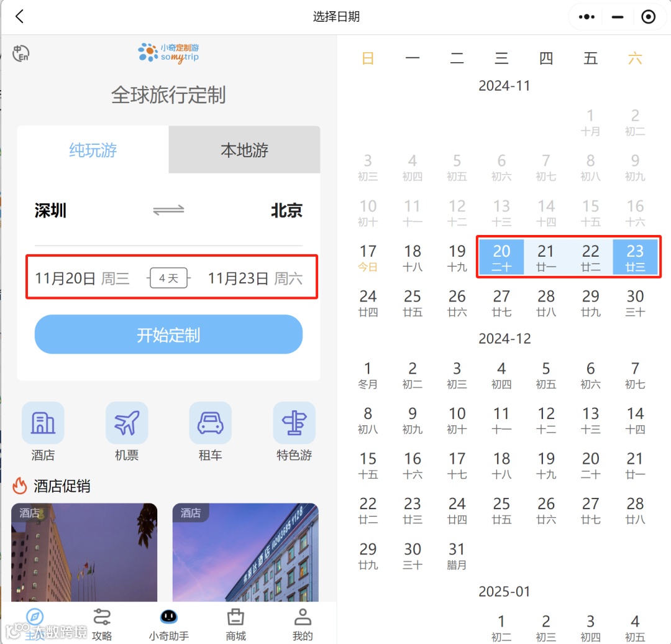The width and height of the screenshot is (671, 644).
Task: Open the somytrip logo
Action: pos(168,53)
